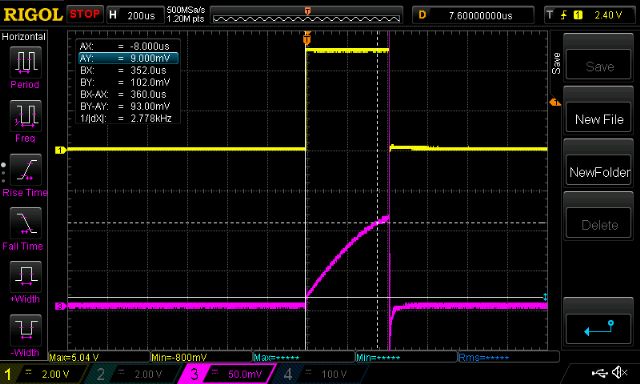640x384 pixels.
Task: Select the Freq measurement icon
Action: tap(25, 116)
